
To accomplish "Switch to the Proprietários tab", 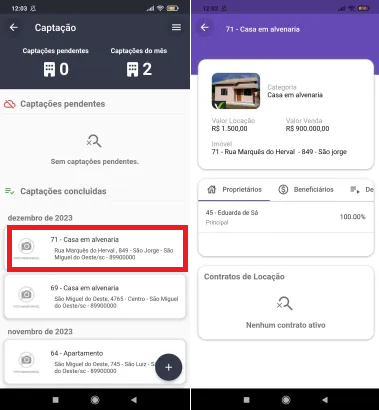I will pos(234,190).
